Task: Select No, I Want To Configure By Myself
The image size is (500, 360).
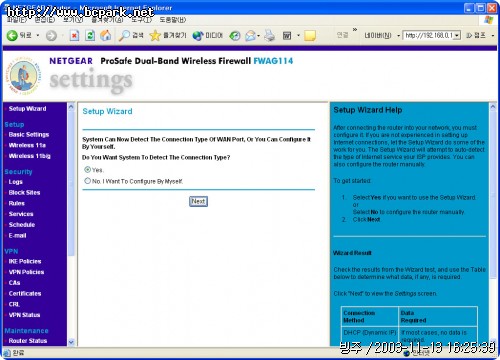Action: coord(87,181)
